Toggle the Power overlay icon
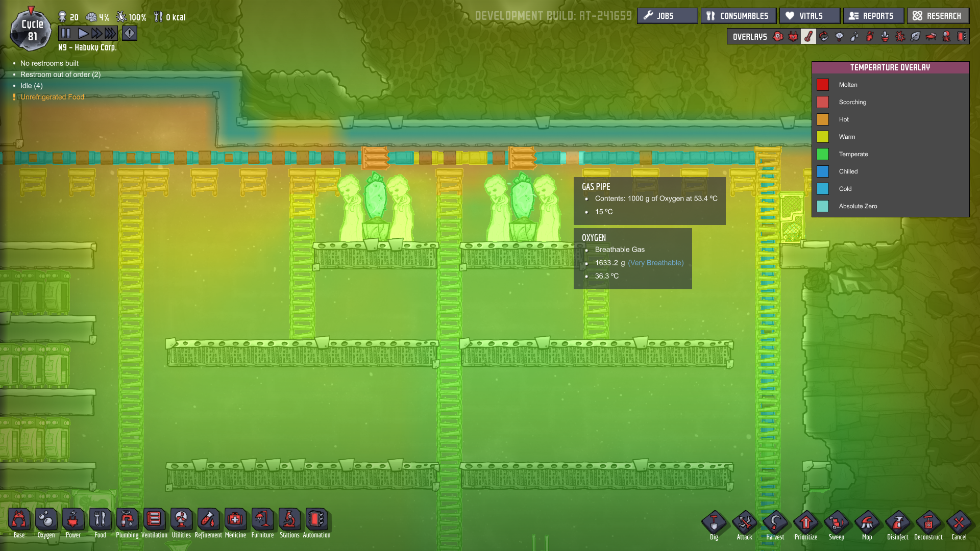980x551 pixels. (x=793, y=37)
